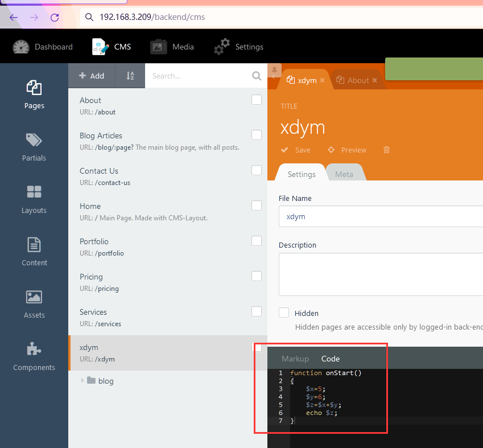
Task: Expand the blog folder
Action: click(84, 380)
